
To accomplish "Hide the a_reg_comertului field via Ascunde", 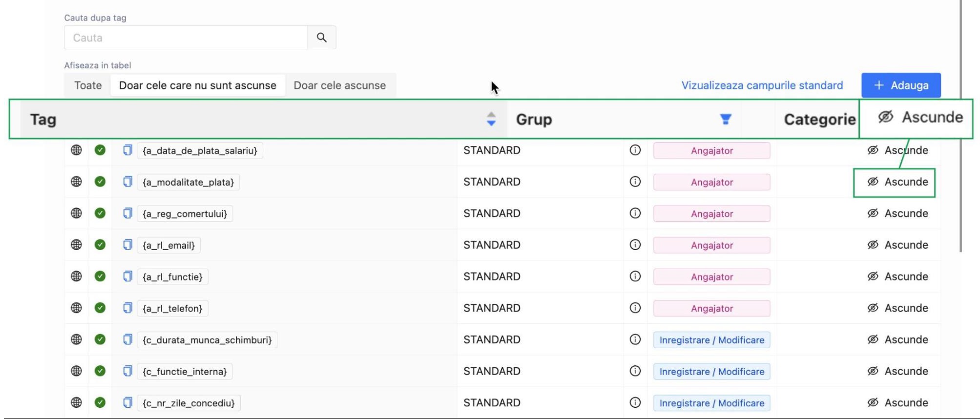I will (897, 213).
